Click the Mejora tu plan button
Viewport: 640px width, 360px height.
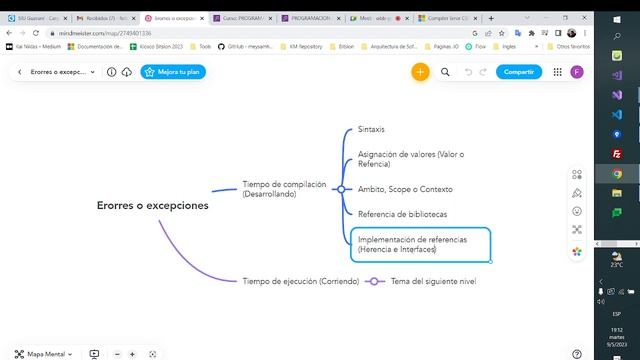(173, 72)
